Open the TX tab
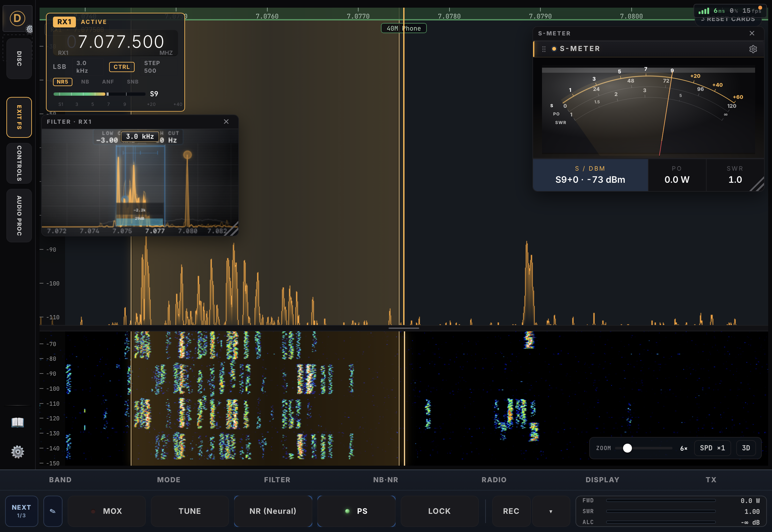 [x=711, y=480]
